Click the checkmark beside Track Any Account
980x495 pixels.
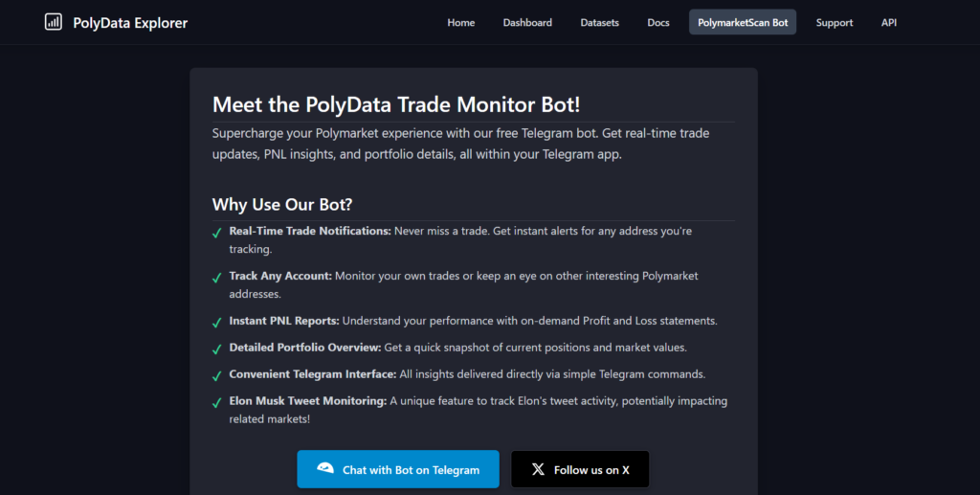click(217, 278)
